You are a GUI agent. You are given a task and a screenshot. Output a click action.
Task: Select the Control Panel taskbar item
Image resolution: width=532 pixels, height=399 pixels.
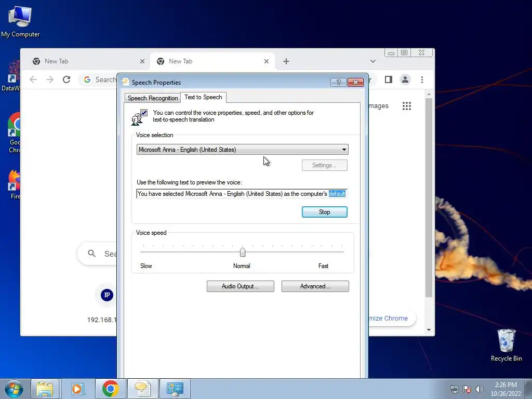(x=175, y=389)
